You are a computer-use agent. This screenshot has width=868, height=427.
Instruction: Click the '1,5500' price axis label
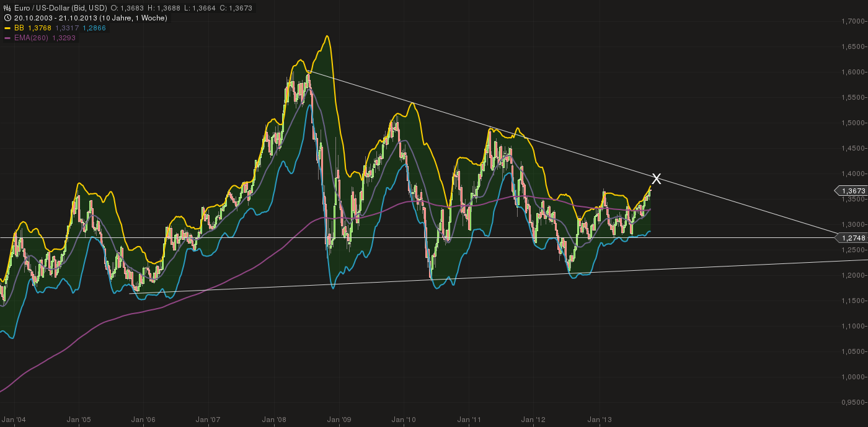pyautogui.click(x=854, y=98)
